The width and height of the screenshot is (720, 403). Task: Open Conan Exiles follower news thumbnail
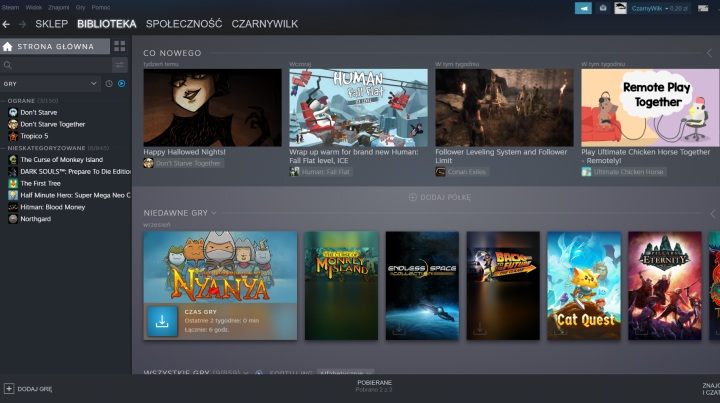coord(504,107)
